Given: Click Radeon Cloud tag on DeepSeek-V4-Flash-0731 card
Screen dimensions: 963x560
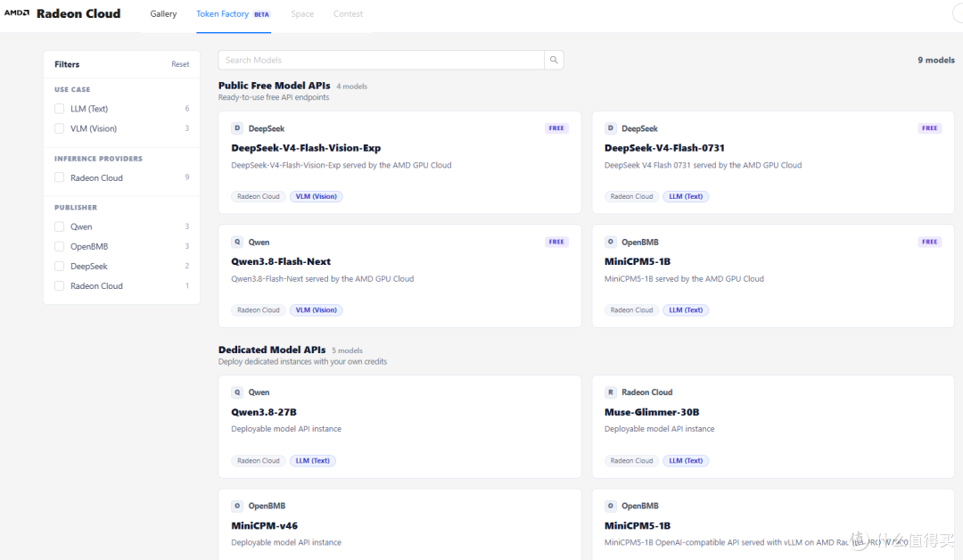Looking at the screenshot, I should [x=631, y=196].
